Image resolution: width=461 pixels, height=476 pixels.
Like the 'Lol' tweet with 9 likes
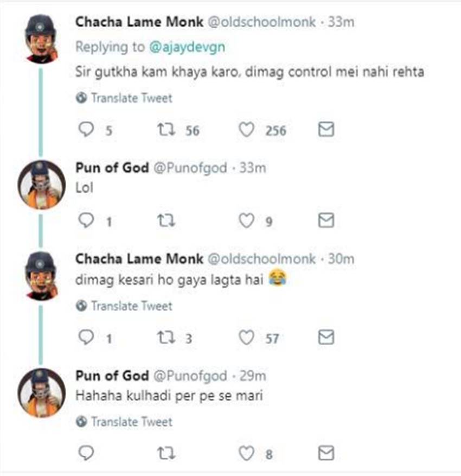[x=247, y=220]
